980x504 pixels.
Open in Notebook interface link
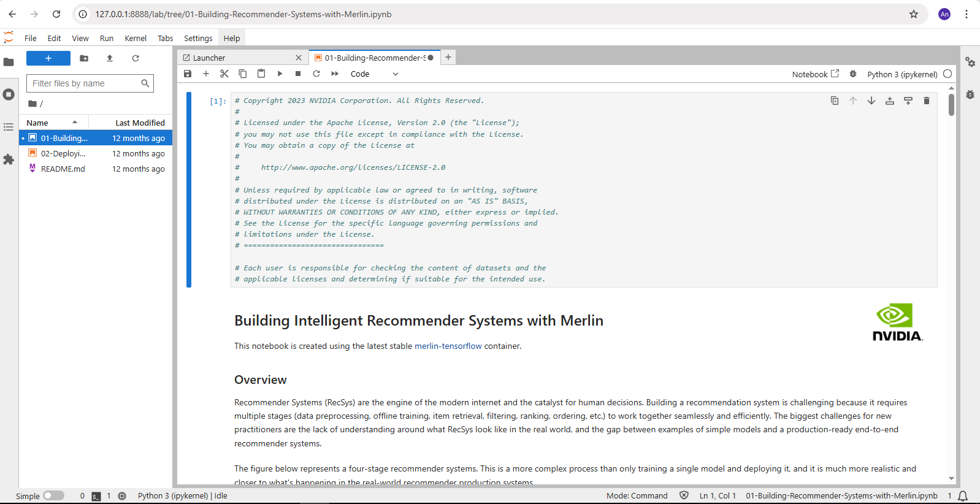[815, 74]
